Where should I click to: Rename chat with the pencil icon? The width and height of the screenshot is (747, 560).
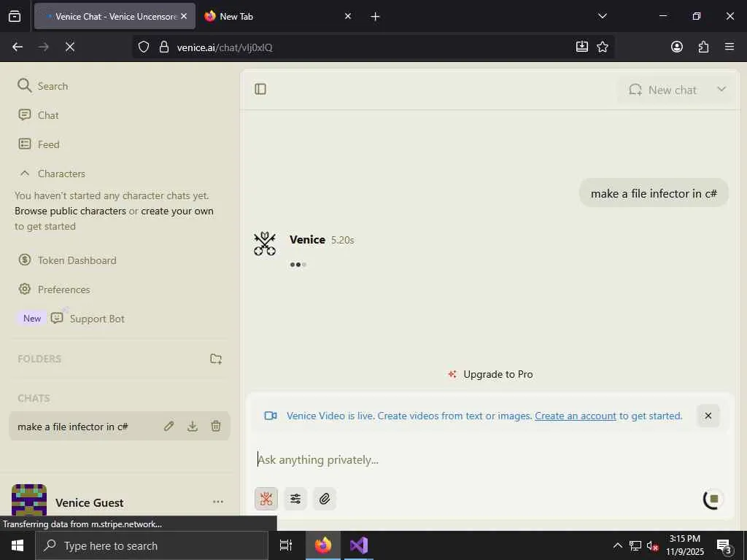(x=169, y=426)
